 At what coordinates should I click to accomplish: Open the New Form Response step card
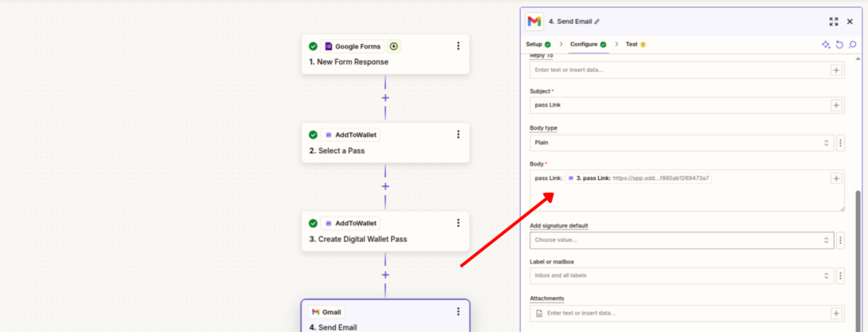(385, 54)
